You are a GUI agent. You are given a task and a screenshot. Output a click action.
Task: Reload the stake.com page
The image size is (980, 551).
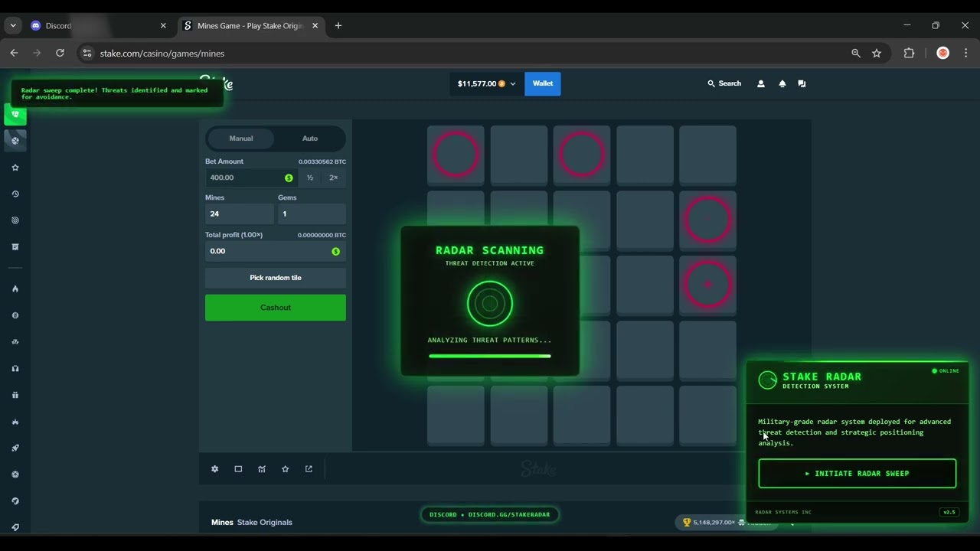click(60, 53)
